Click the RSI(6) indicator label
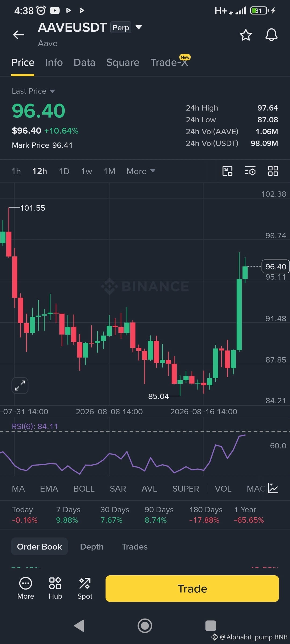The image size is (290, 644). (x=35, y=426)
